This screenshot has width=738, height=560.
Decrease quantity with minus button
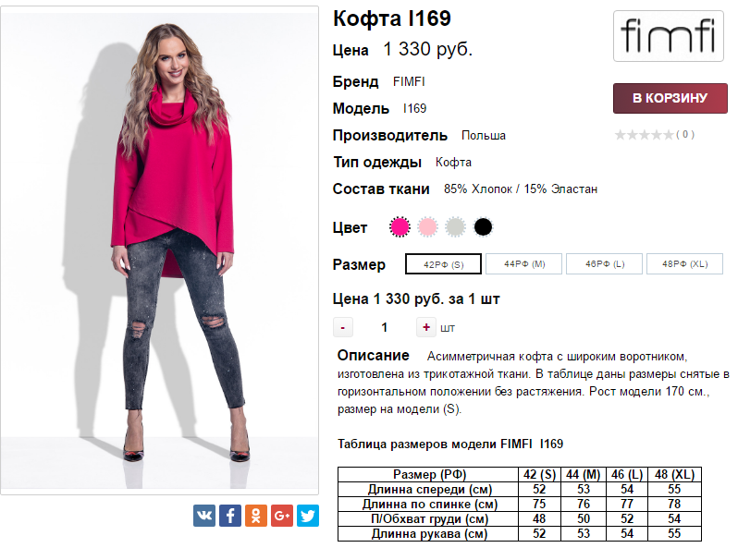pos(343,327)
